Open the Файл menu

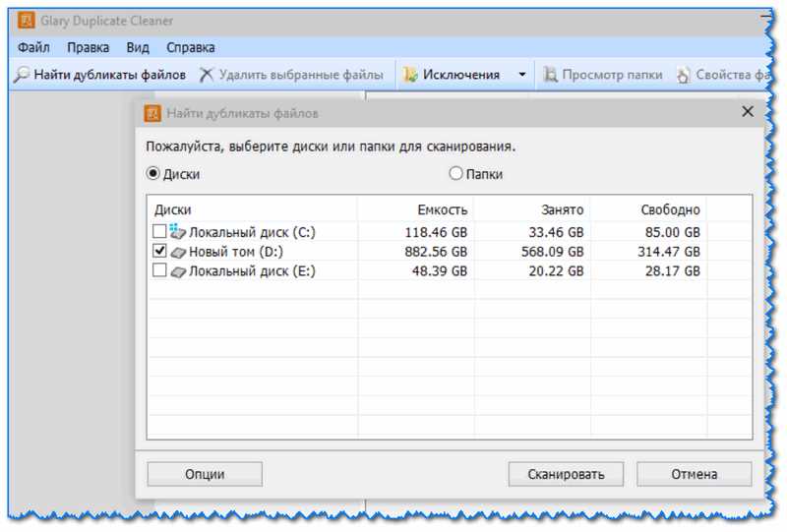33,47
